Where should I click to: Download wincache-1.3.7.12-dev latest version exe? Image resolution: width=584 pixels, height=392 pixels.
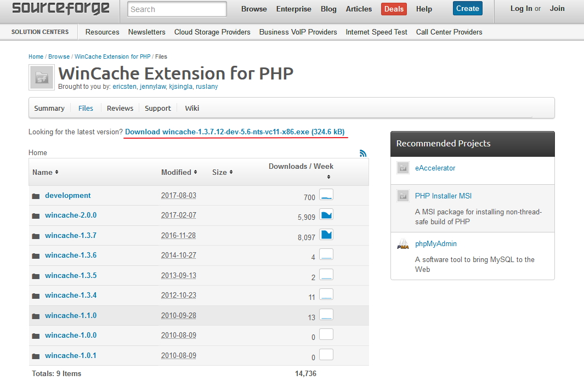point(235,132)
